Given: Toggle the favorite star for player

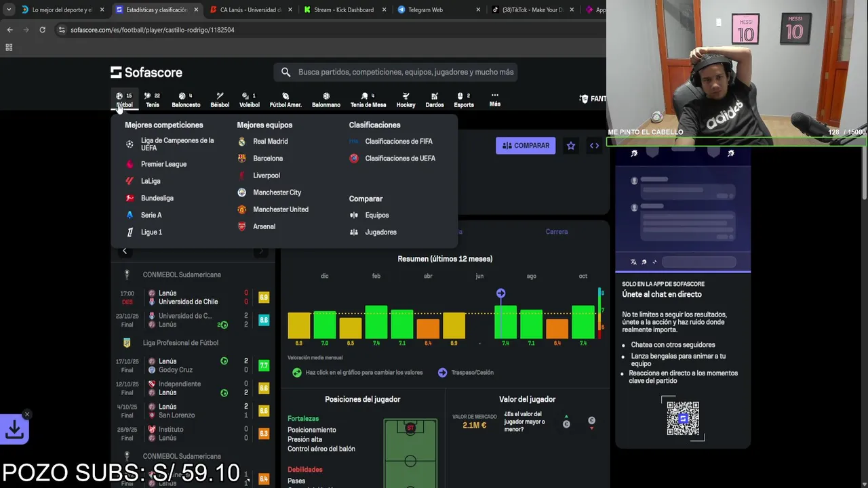Looking at the screenshot, I should (571, 146).
